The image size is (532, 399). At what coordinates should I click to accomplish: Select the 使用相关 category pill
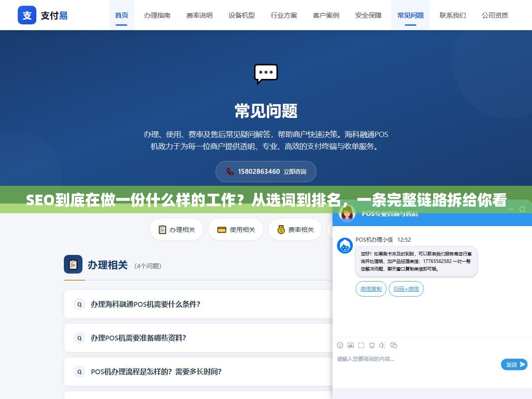tap(236, 230)
